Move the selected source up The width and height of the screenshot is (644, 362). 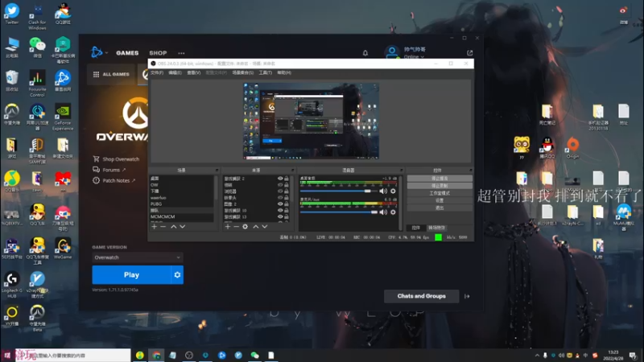point(256,227)
